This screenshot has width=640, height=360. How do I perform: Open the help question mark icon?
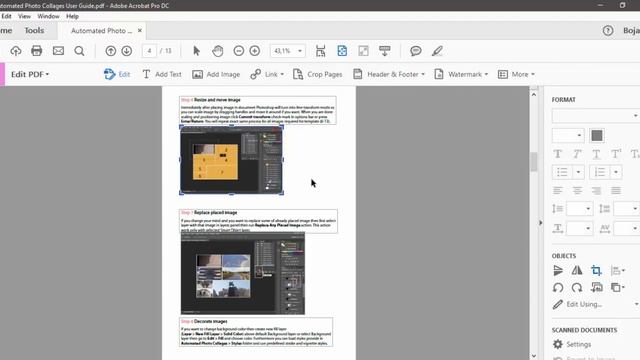point(608,31)
